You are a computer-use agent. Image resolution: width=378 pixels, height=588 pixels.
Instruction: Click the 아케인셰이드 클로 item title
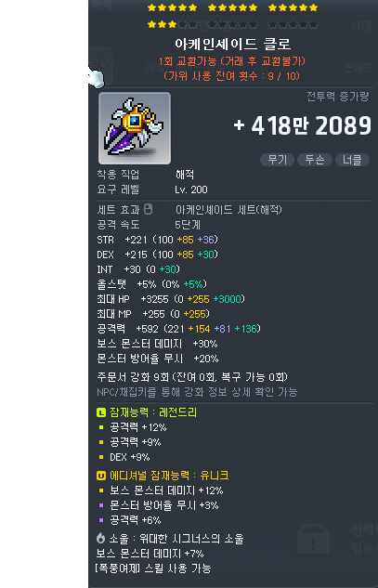[232, 45]
